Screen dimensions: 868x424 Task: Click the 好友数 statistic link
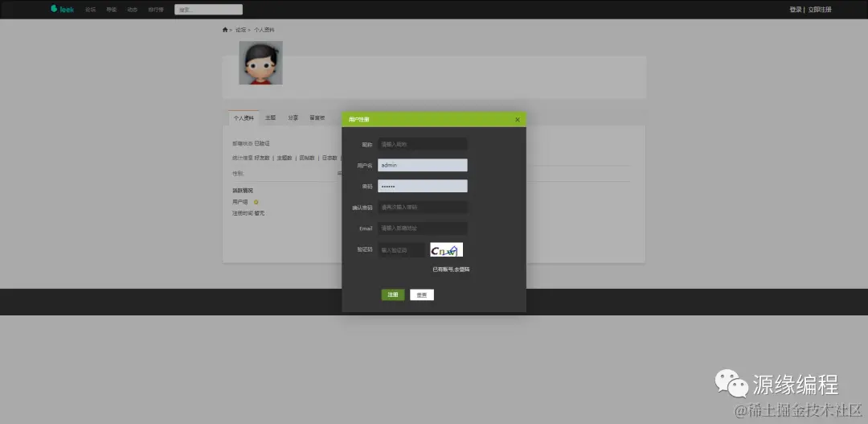coord(262,158)
